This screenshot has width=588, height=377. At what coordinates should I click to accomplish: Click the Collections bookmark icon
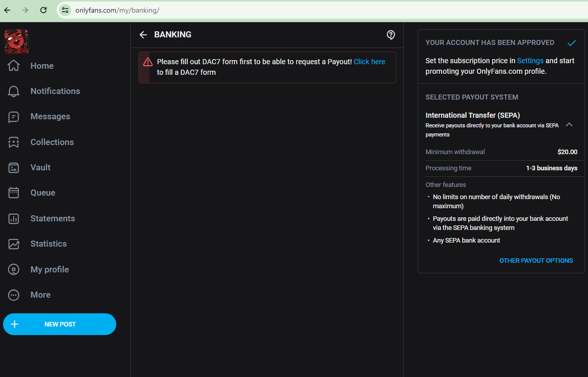point(14,142)
